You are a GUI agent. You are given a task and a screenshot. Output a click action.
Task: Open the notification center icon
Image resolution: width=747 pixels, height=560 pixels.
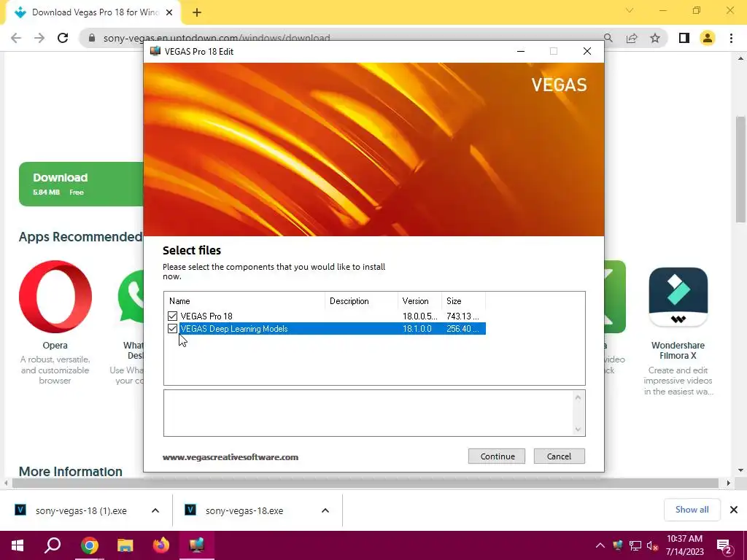724,546
